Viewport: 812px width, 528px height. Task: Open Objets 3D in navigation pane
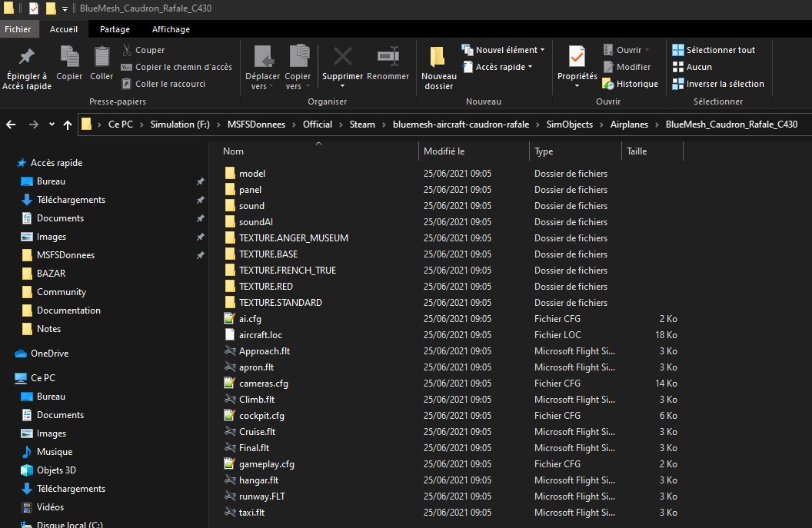(56, 470)
